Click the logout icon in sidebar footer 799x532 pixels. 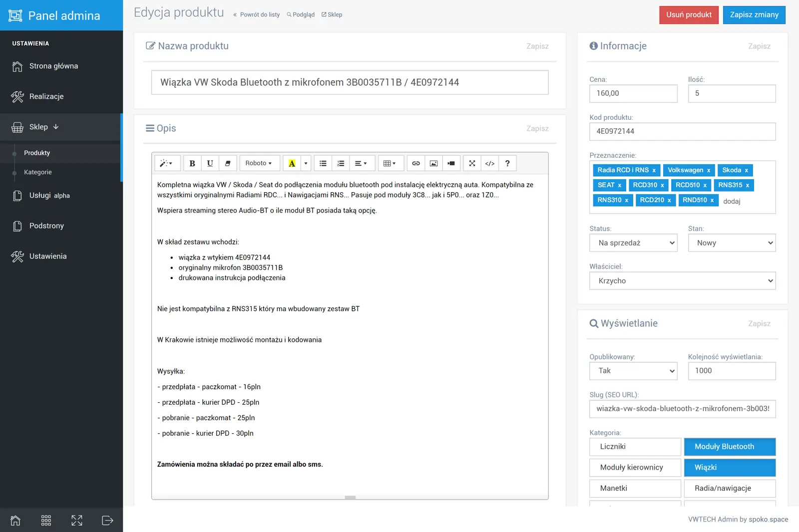point(107,521)
